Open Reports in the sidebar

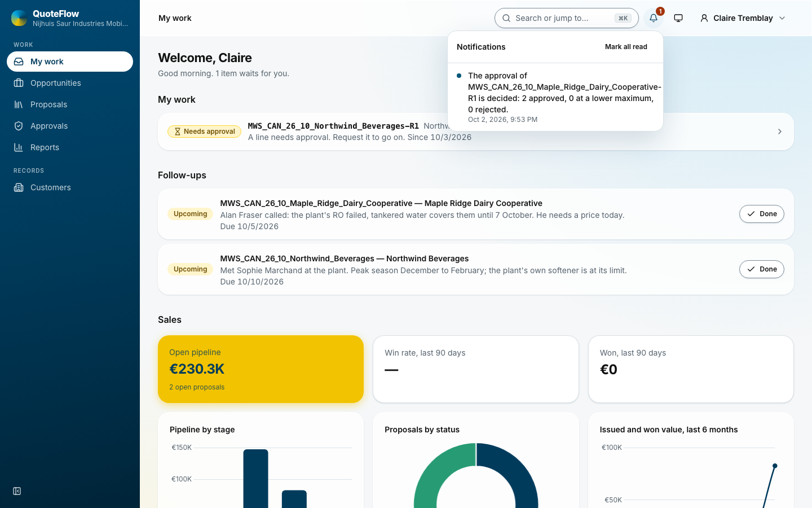click(x=70, y=147)
